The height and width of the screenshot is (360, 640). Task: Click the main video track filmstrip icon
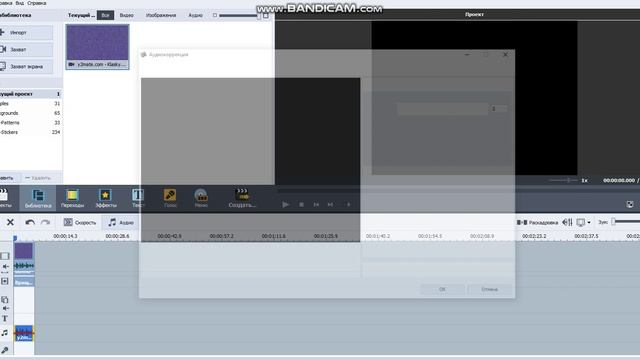point(5,256)
